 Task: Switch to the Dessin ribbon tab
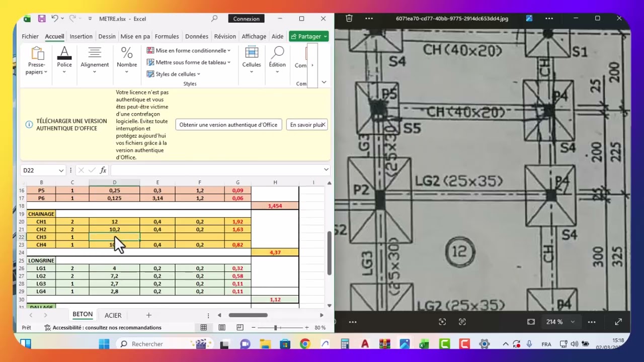pyautogui.click(x=107, y=36)
